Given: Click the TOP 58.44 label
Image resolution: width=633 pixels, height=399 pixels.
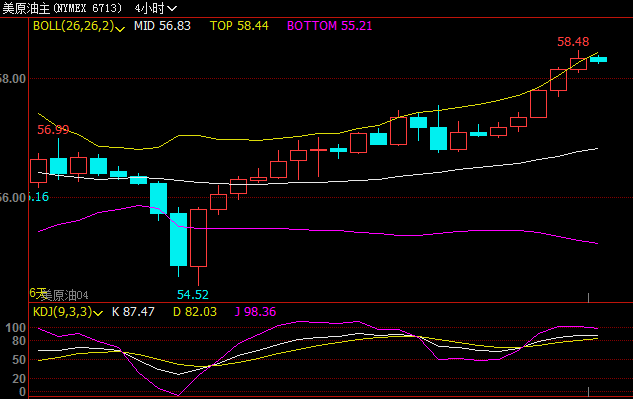Looking at the screenshot, I should (239, 26).
